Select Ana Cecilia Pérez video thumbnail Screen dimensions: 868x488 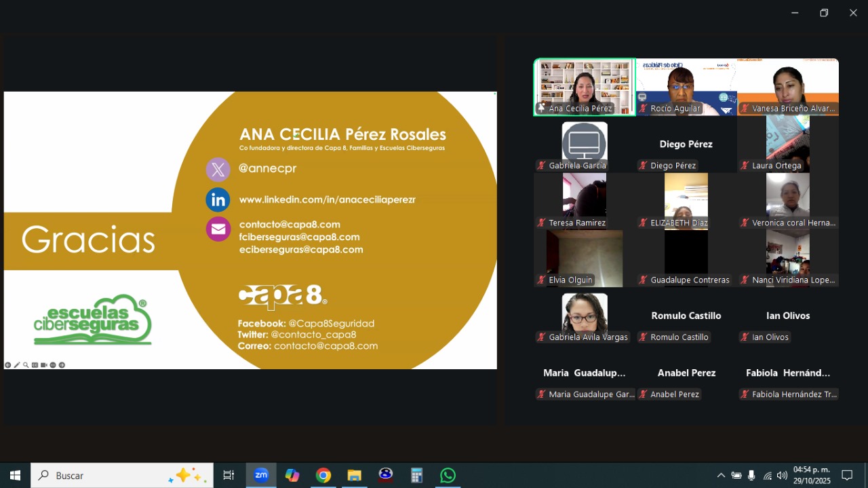[x=585, y=87]
